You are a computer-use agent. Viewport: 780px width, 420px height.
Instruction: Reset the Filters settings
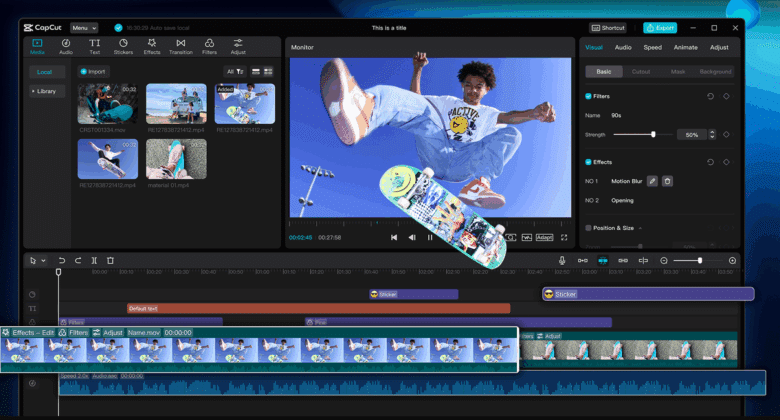point(710,96)
